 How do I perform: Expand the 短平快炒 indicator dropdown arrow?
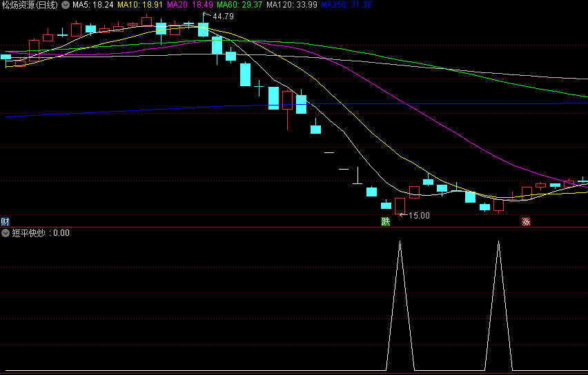pyautogui.click(x=6, y=233)
